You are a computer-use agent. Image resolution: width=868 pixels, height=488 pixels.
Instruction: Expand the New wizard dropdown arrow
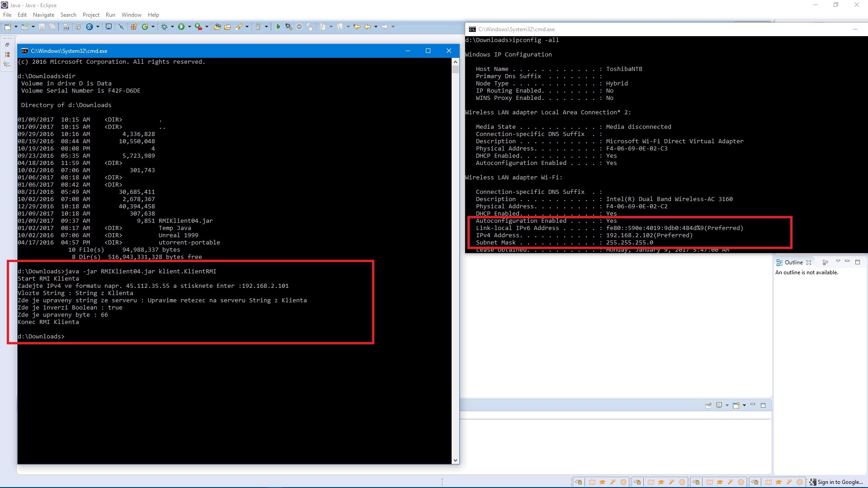(x=15, y=27)
